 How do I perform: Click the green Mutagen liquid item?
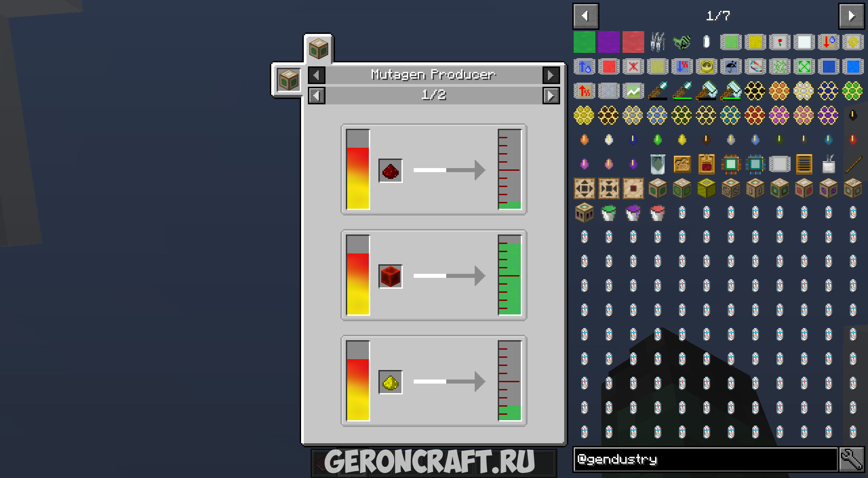pos(584,42)
